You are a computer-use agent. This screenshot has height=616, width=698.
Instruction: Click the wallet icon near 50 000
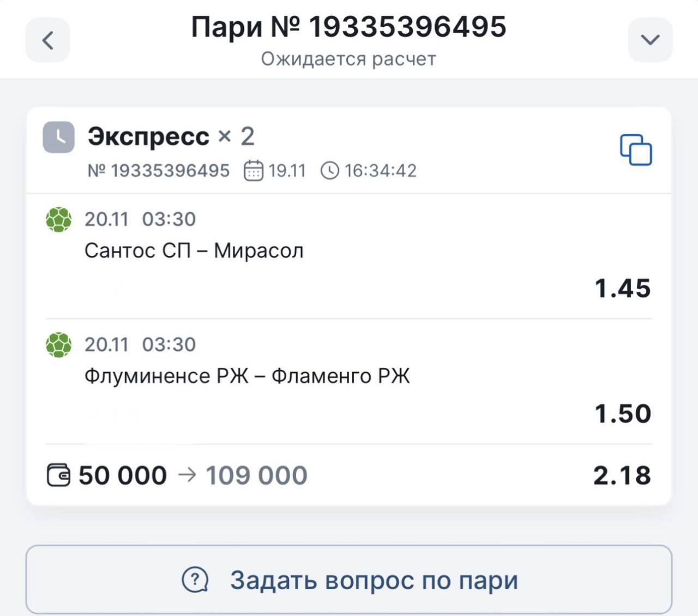58,475
